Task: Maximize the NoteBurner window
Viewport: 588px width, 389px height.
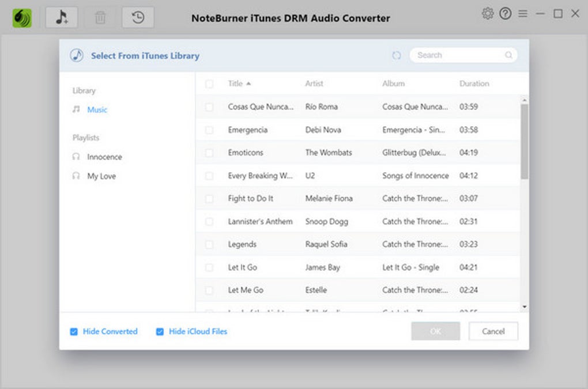Action: coord(557,14)
